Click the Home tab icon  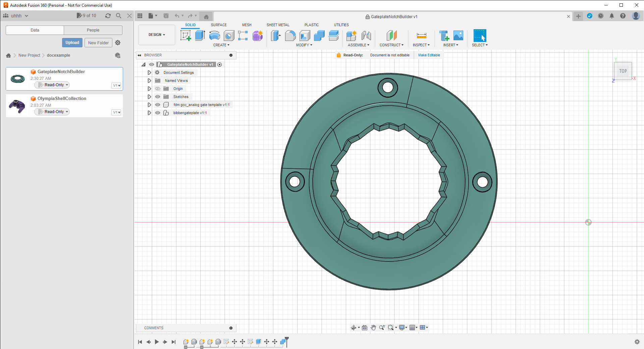[206, 16]
